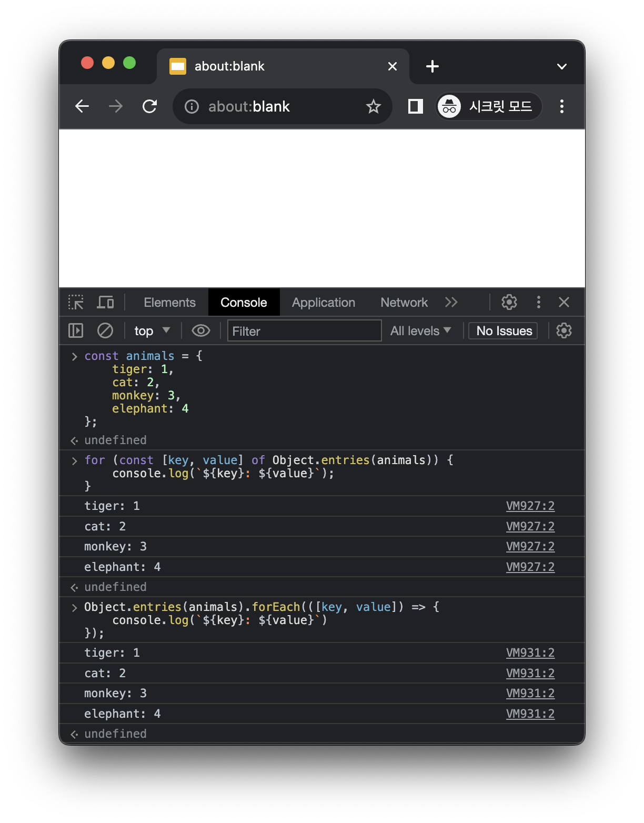Open console settings gear
Viewport: 644px width, 823px height.
pyautogui.click(x=564, y=330)
